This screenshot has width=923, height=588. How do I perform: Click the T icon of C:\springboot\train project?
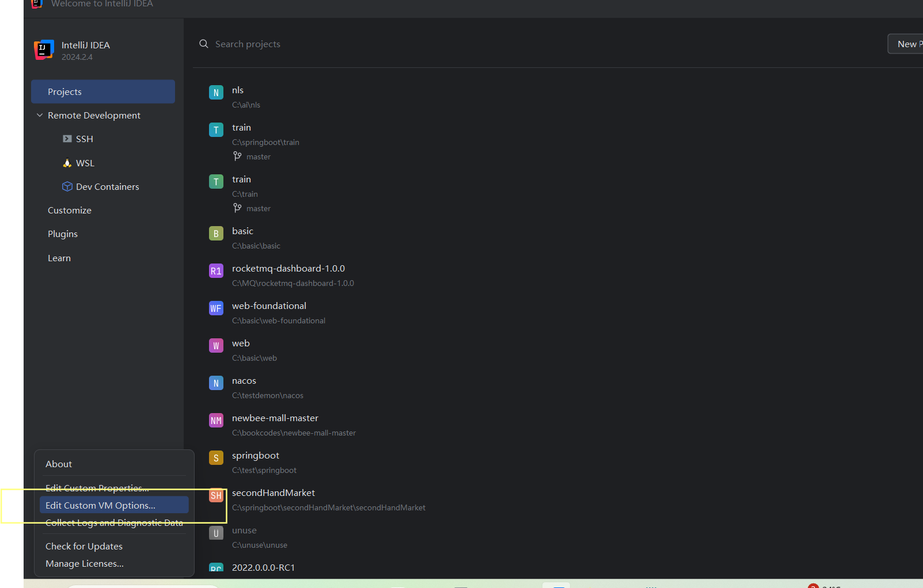point(216,130)
